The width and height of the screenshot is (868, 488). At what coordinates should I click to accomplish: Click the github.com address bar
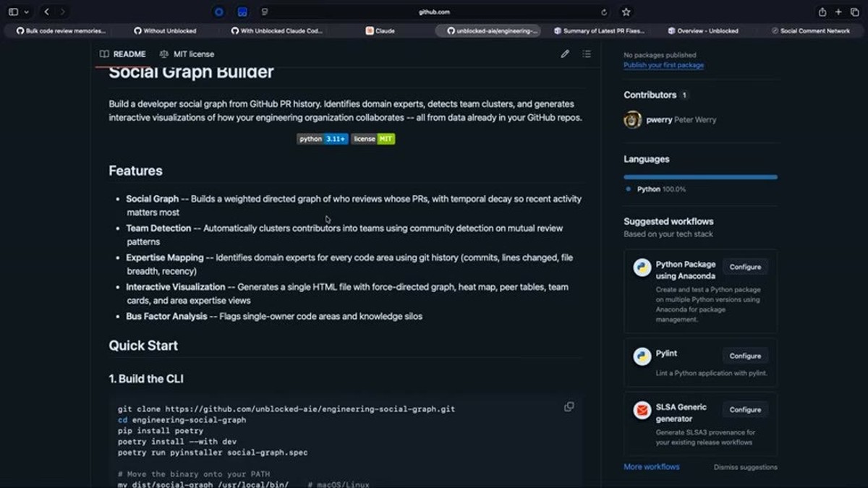click(434, 12)
